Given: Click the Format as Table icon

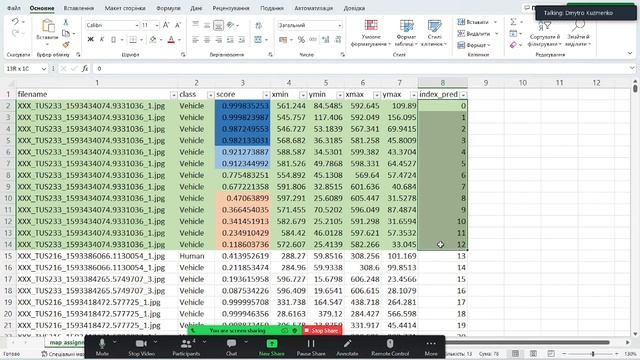Looking at the screenshot, I should [406, 25].
